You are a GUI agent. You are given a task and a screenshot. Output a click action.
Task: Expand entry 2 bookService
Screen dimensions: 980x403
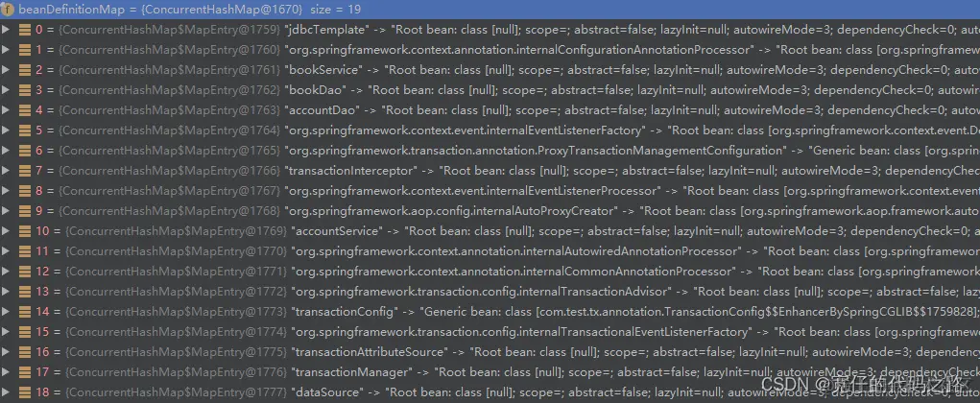pos(6,70)
